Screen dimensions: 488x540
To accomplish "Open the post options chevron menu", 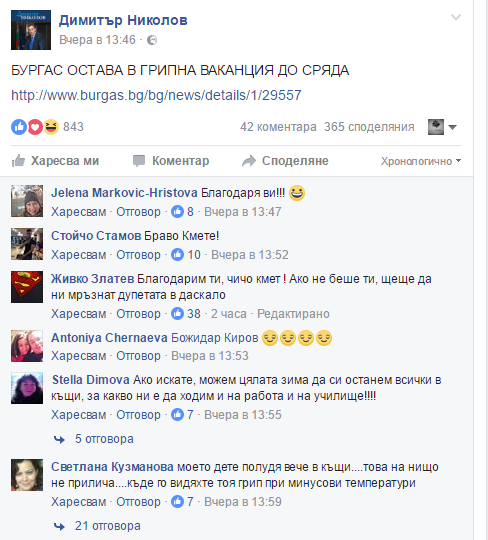I will (x=456, y=17).
